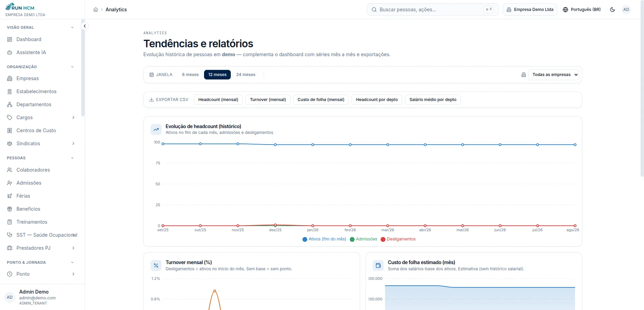Click the SST stethoscope icon

click(x=10, y=235)
